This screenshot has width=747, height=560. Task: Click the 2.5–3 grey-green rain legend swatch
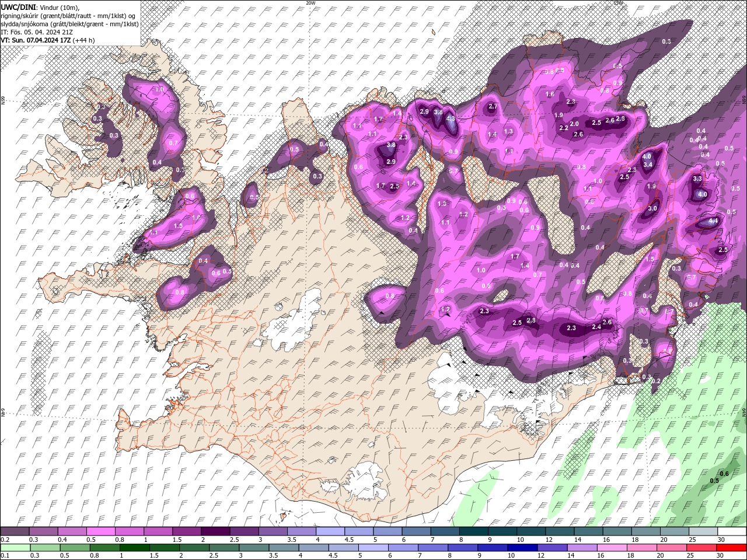[x=224, y=548]
